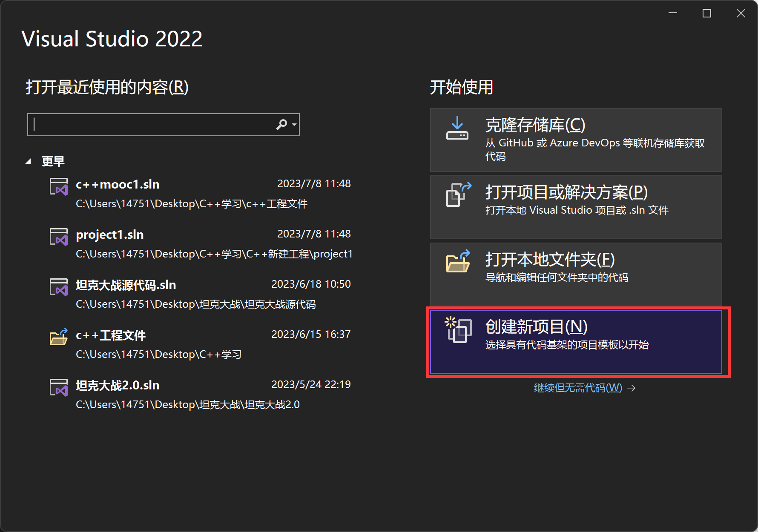Click the solution icon beside project1.sln

59,237
